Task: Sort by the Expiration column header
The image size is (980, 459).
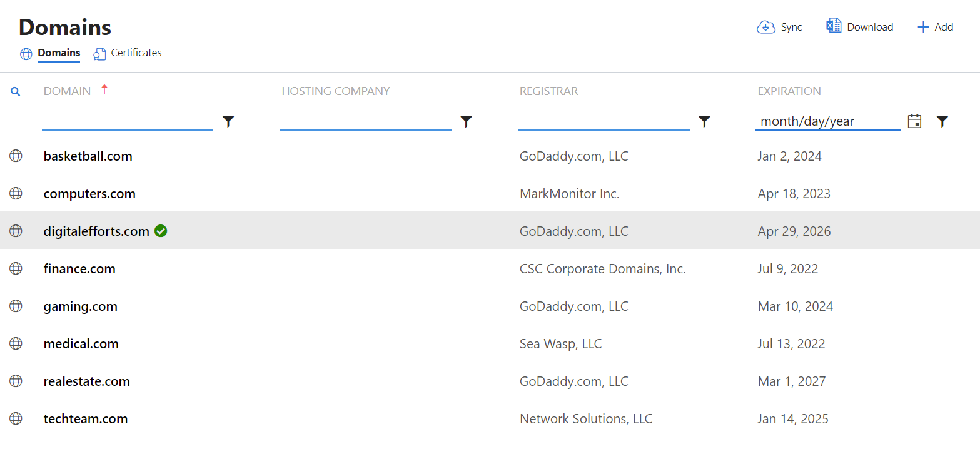Action: click(789, 91)
